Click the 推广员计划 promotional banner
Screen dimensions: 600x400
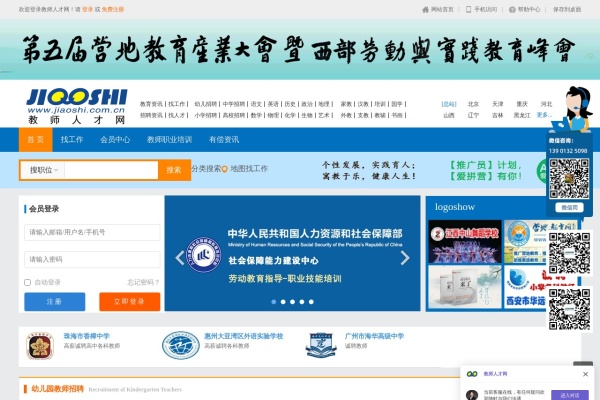click(x=486, y=171)
